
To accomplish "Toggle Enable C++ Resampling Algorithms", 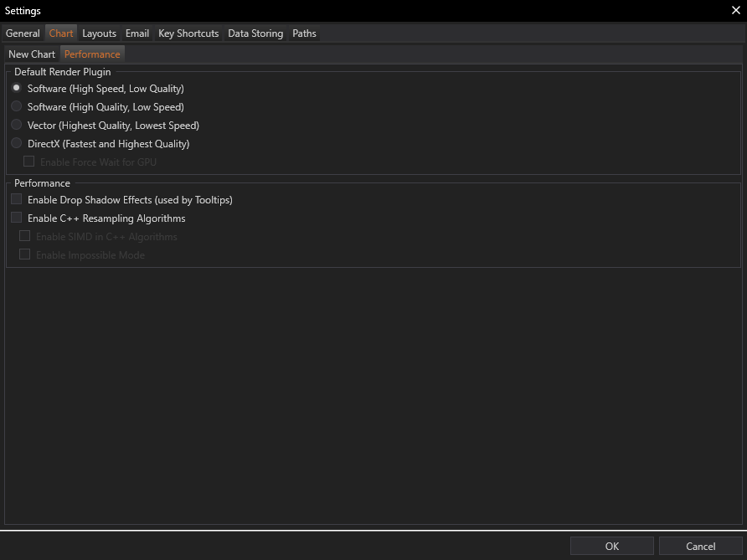I will click(17, 218).
